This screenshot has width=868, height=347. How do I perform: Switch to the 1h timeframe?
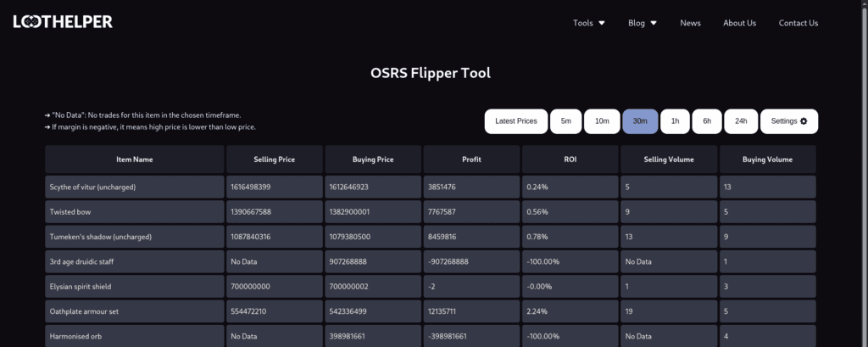coord(675,121)
